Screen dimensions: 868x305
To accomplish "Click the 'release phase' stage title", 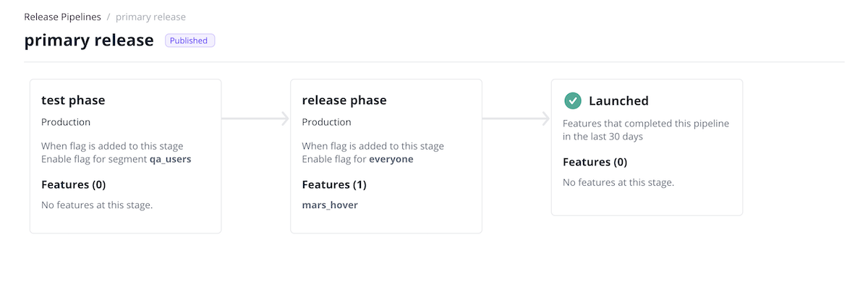I will coord(344,100).
